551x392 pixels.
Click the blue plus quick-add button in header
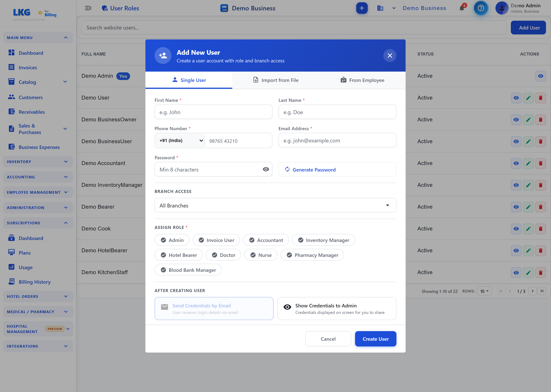[362, 8]
